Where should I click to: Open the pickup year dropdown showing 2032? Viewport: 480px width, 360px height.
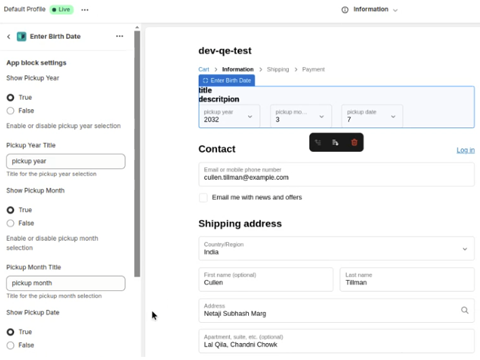point(229,116)
